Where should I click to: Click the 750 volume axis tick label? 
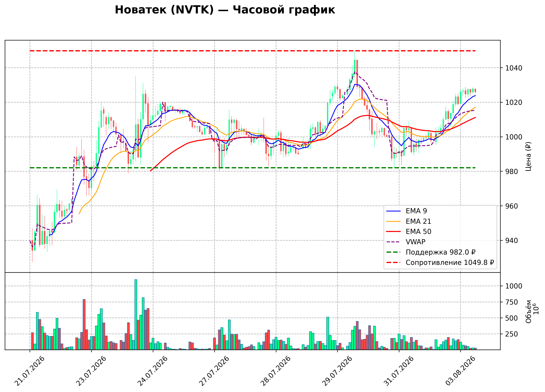[512, 302]
